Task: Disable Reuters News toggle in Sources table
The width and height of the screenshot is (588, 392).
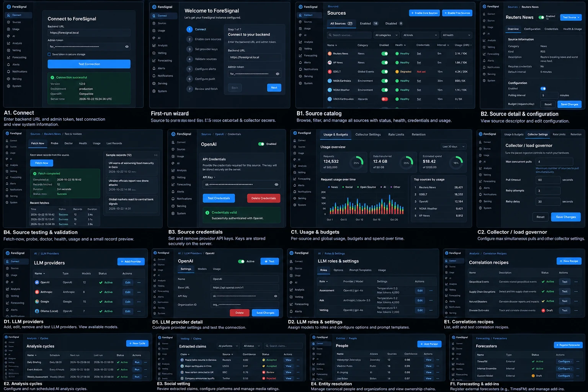Action: 385,54
